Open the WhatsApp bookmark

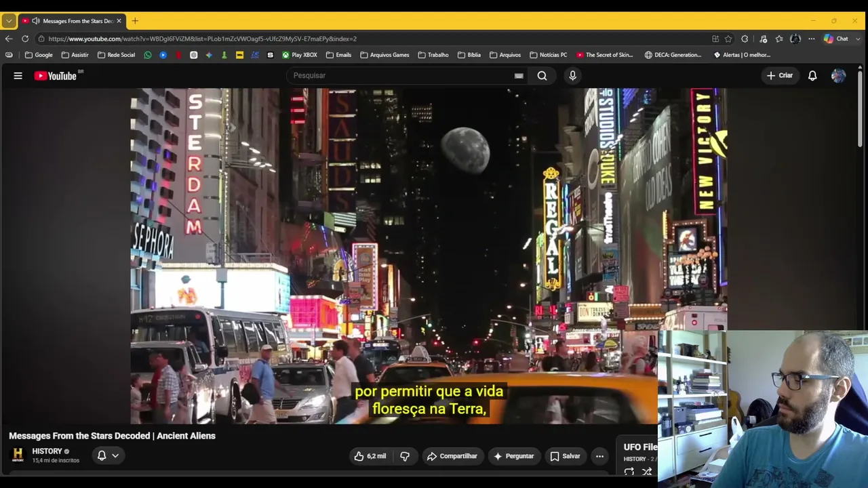click(x=148, y=55)
